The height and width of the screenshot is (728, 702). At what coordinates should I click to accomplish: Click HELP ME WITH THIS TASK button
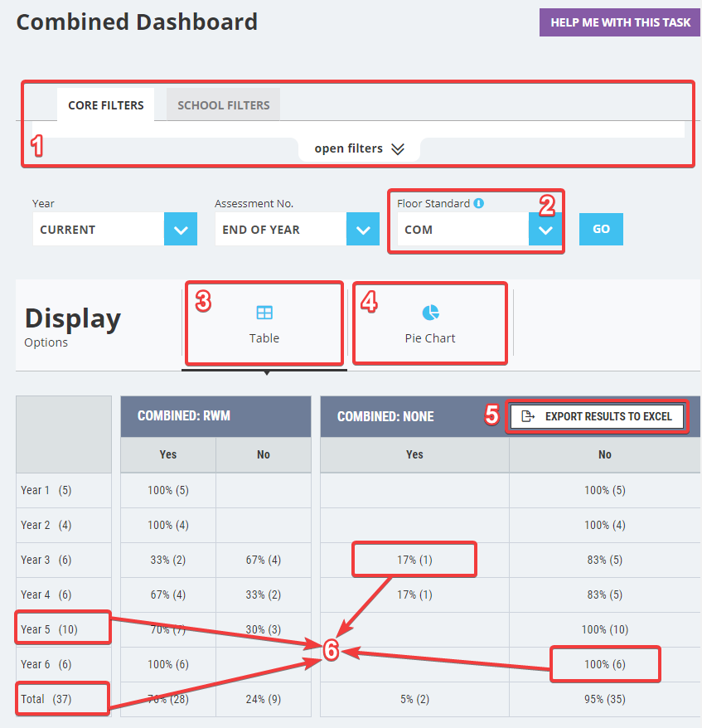point(620,22)
